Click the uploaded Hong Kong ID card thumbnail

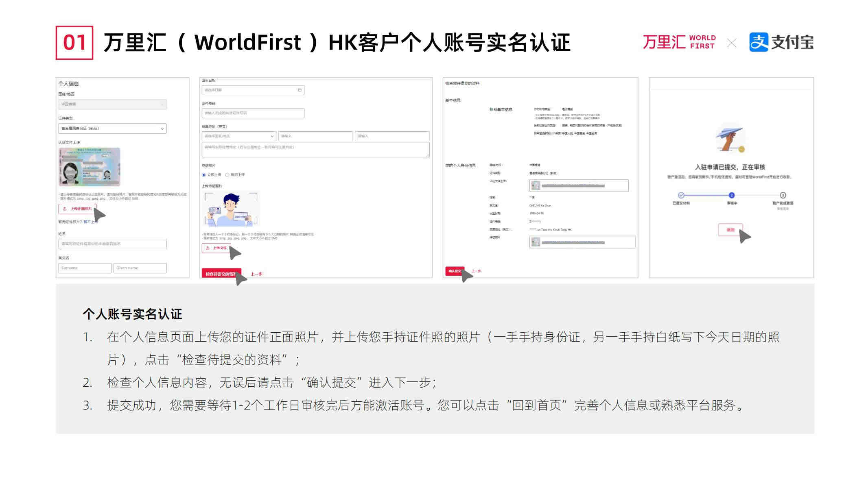pos(90,167)
